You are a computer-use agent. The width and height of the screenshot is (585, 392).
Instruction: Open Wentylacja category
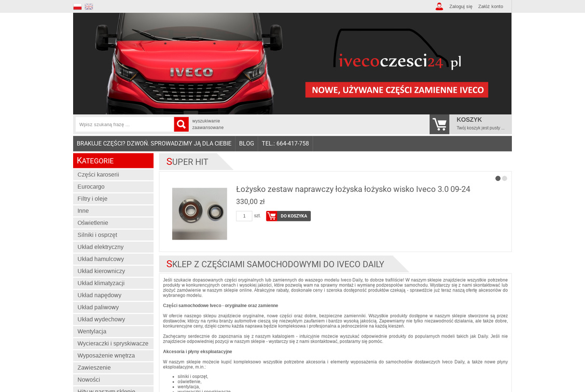point(113,331)
